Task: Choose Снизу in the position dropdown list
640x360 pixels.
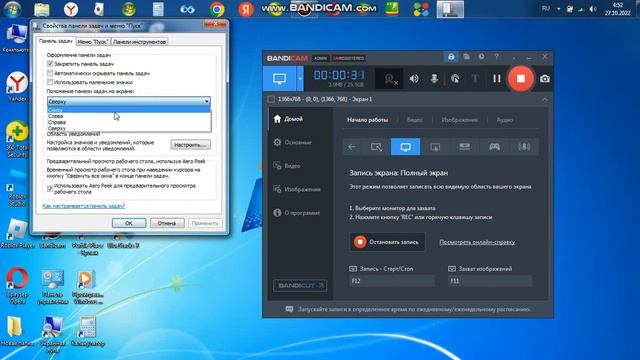Action: pyautogui.click(x=129, y=110)
